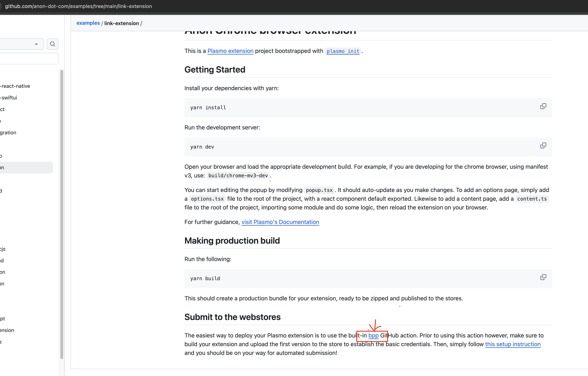Follow the 'visit Plasmo's Documentation' link
The height and width of the screenshot is (376, 588).
280,222
